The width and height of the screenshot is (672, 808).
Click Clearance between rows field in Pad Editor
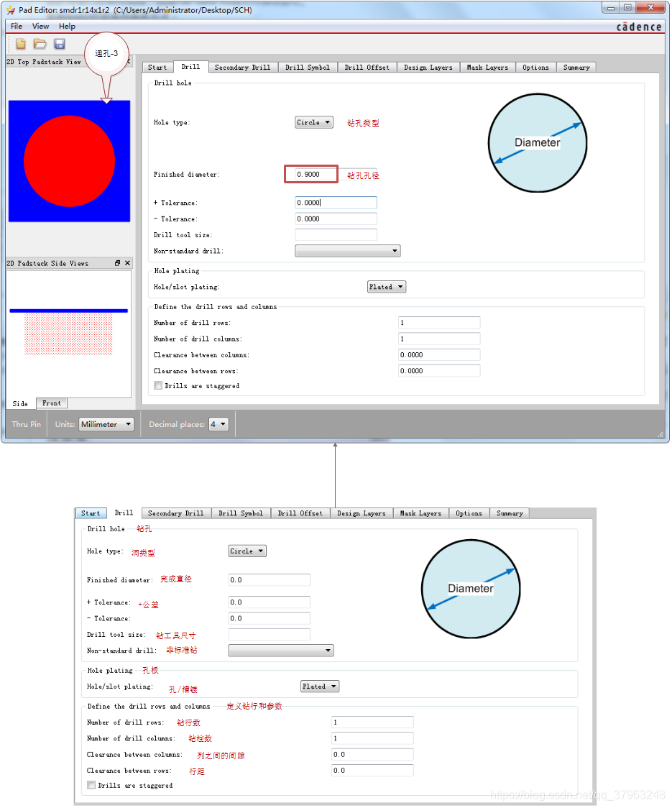tap(439, 371)
